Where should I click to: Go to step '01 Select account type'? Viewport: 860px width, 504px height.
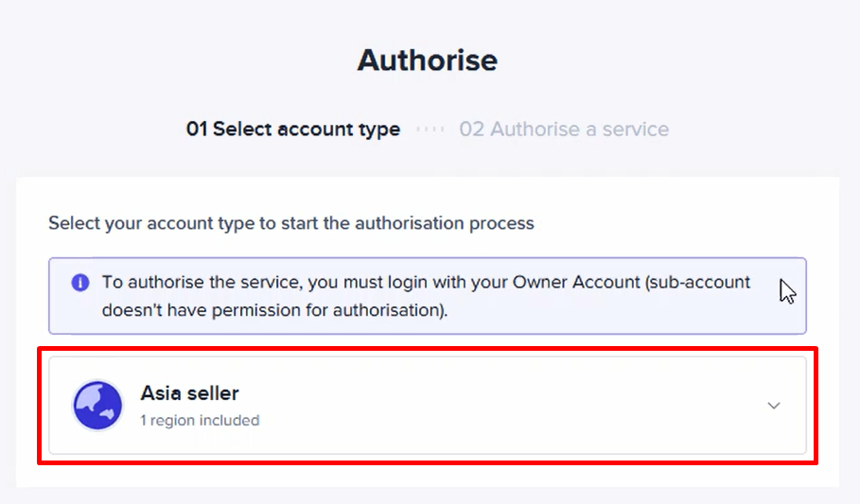293,130
